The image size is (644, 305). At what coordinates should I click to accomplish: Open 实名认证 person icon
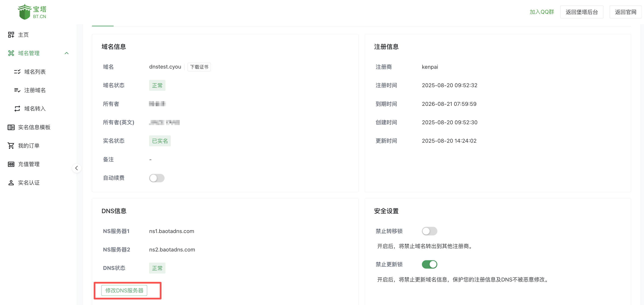pyautogui.click(x=11, y=183)
